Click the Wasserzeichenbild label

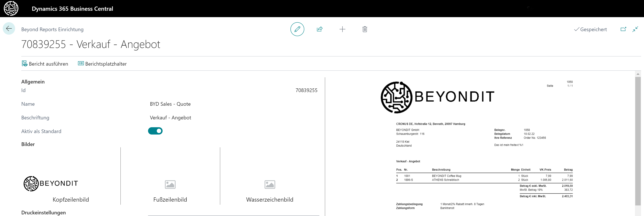click(x=270, y=200)
